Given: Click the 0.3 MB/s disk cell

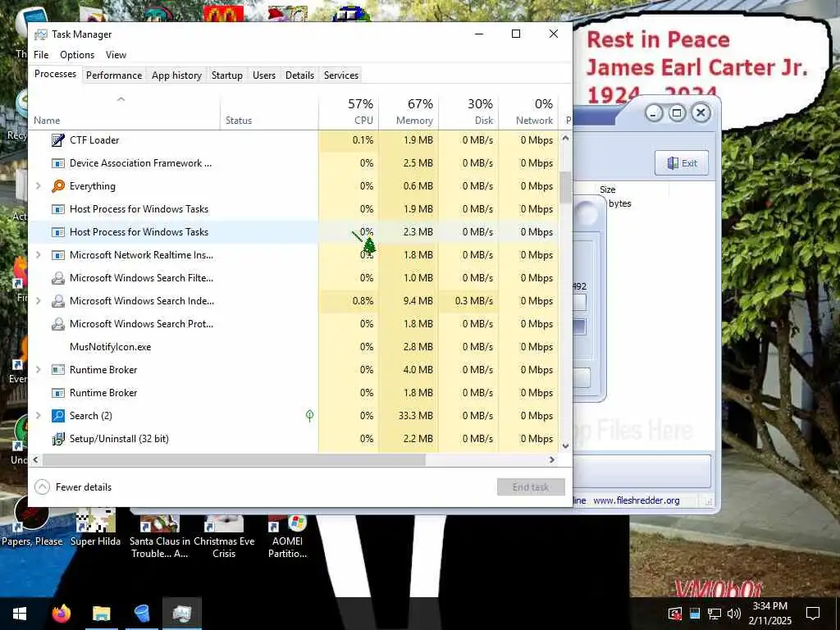Looking at the screenshot, I should pos(468,301).
